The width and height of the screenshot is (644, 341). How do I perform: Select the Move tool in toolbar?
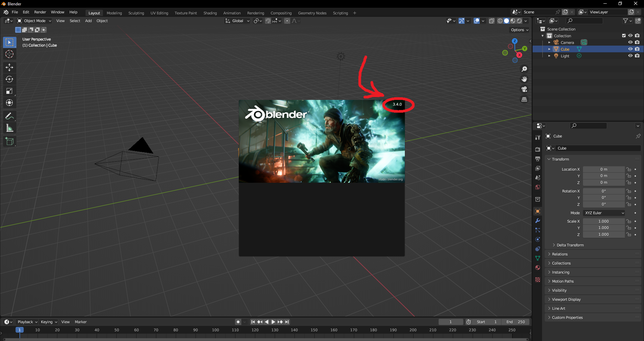9,67
